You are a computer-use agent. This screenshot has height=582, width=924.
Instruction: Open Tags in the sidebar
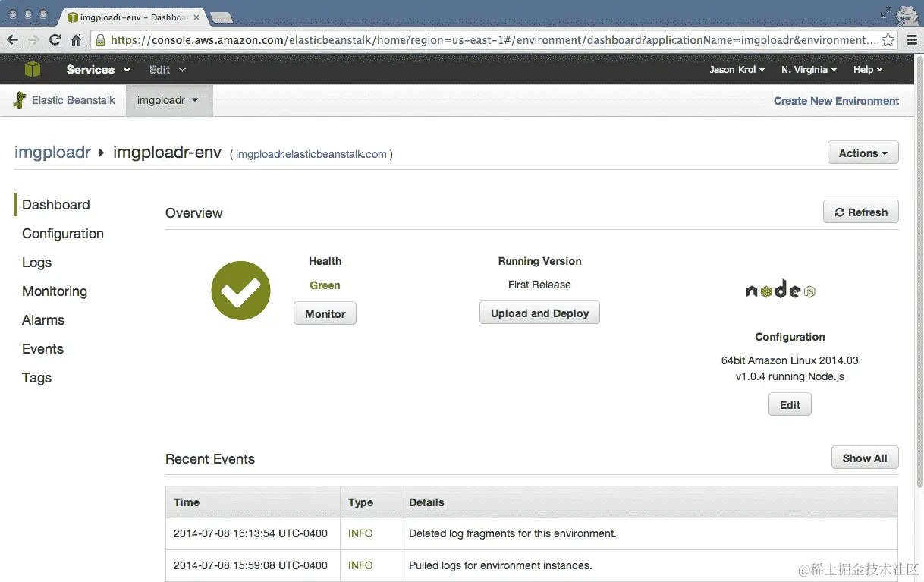(36, 378)
